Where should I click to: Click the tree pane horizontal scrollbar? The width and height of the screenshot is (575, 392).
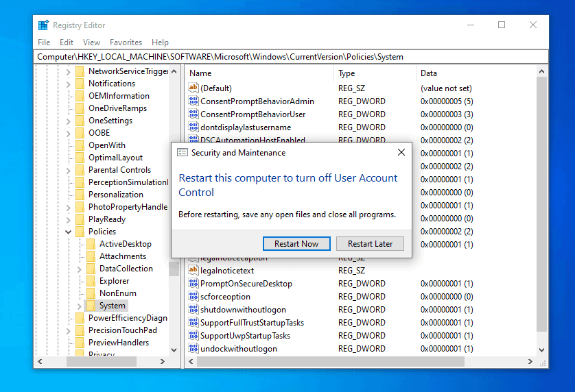(x=103, y=361)
